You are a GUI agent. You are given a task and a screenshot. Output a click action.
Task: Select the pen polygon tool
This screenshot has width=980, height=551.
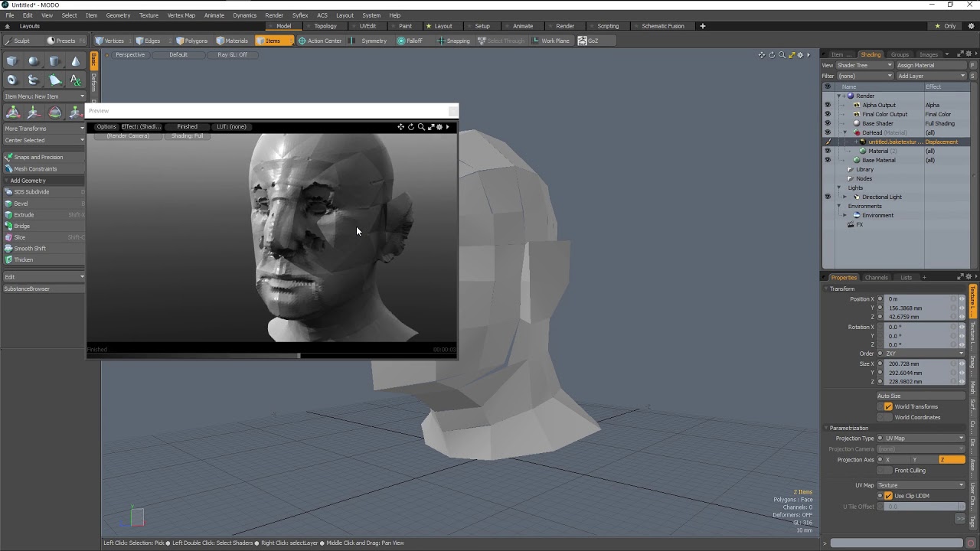[x=54, y=80]
